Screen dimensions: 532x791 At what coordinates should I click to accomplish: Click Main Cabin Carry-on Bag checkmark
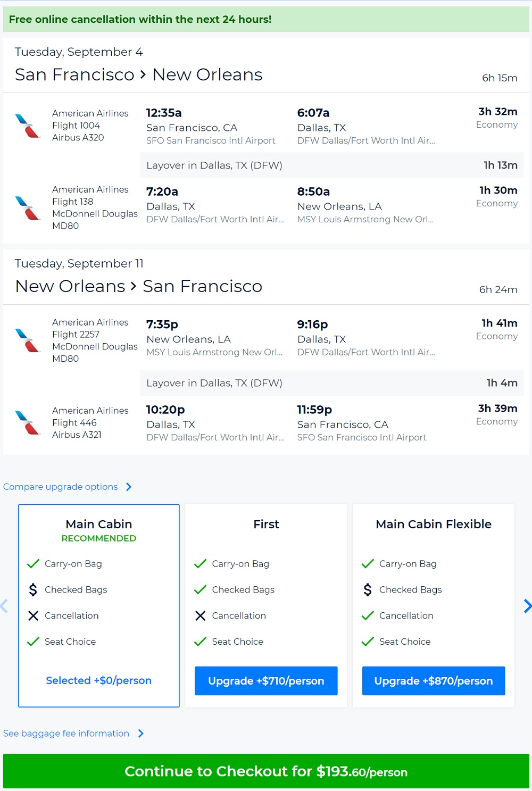point(33,564)
